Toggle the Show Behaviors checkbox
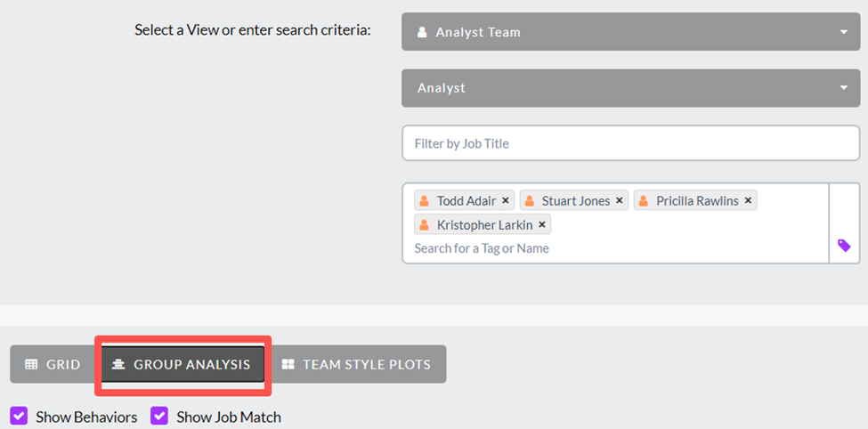The image size is (868, 429). coord(19,417)
